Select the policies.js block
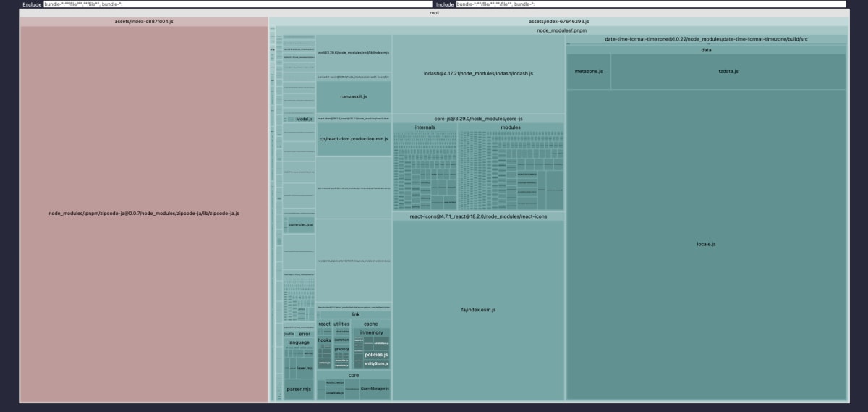 click(x=376, y=355)
